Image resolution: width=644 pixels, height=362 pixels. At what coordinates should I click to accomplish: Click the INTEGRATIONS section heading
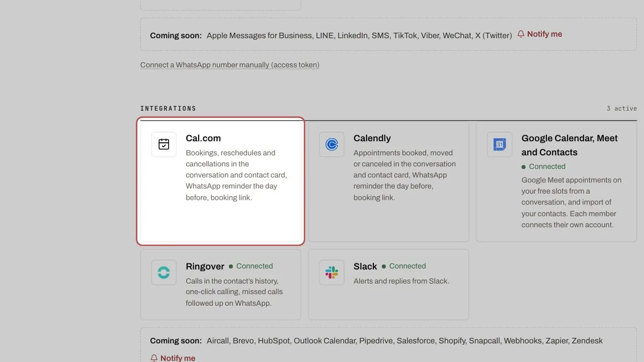(x=168, y=109)
